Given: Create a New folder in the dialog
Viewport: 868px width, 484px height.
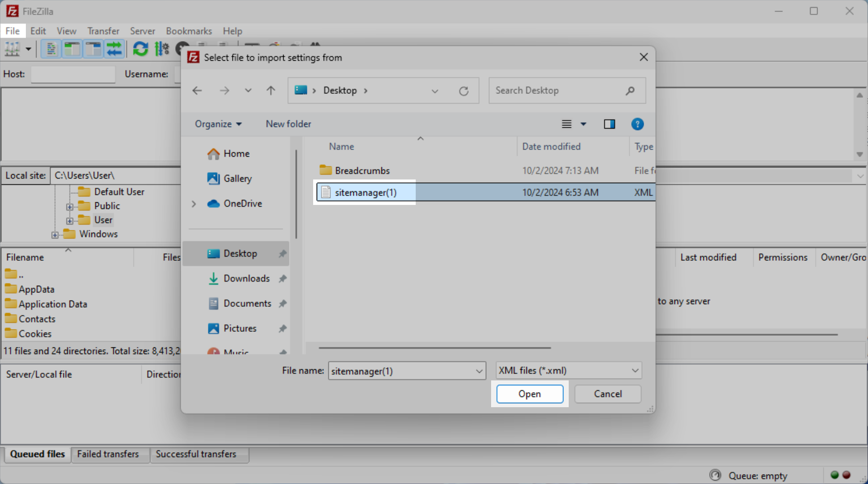Looking at the screenshot, I should pyautogui.click(x=288, y=124).
